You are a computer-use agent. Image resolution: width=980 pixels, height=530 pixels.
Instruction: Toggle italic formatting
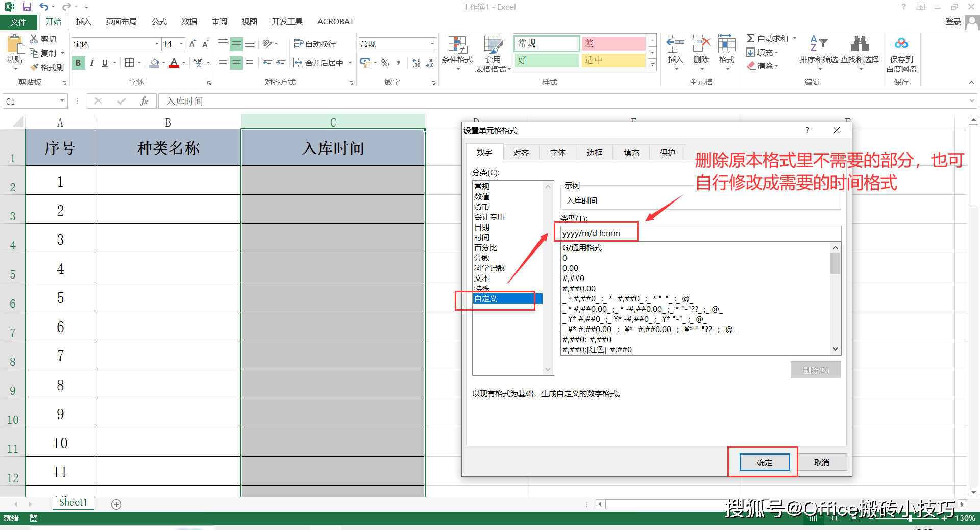(x=92, y=63)
